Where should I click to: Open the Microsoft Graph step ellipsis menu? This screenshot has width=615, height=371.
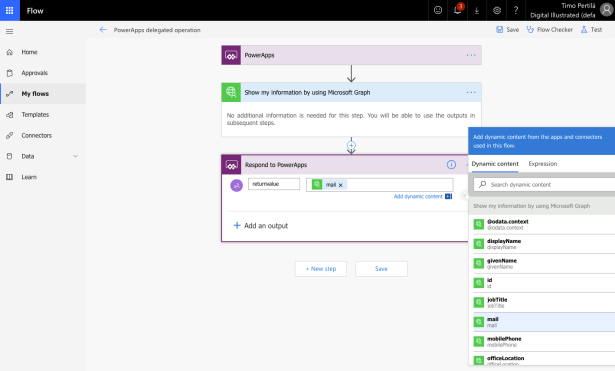click(471, 93)
